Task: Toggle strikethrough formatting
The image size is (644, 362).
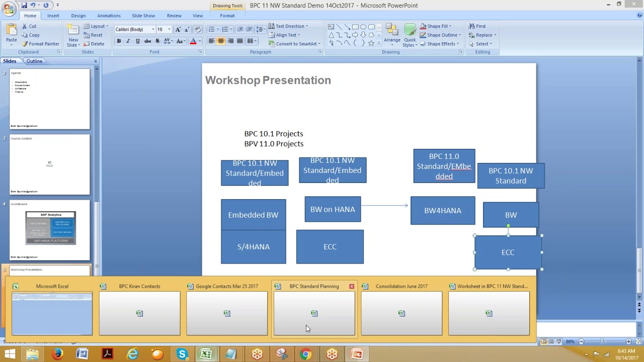Action: coord(147,41)
